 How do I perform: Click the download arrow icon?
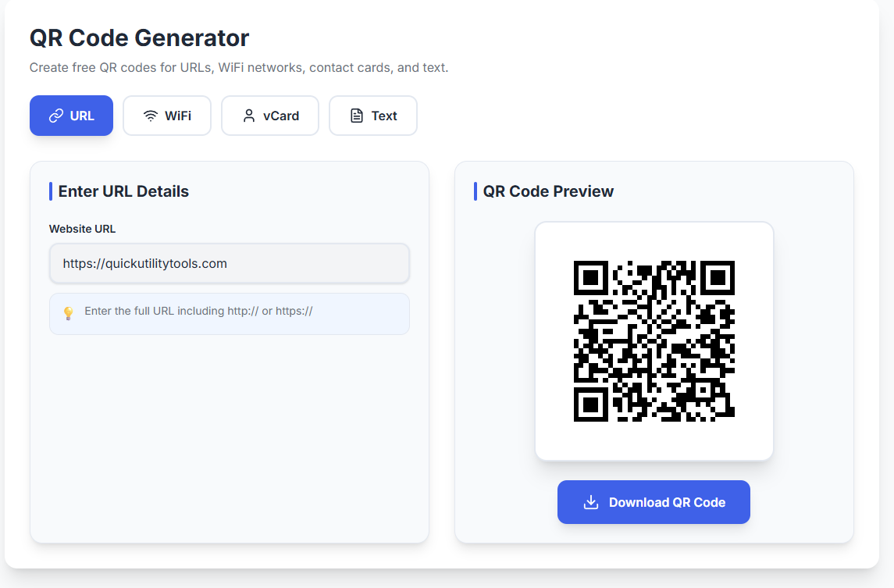pos(591,502)
